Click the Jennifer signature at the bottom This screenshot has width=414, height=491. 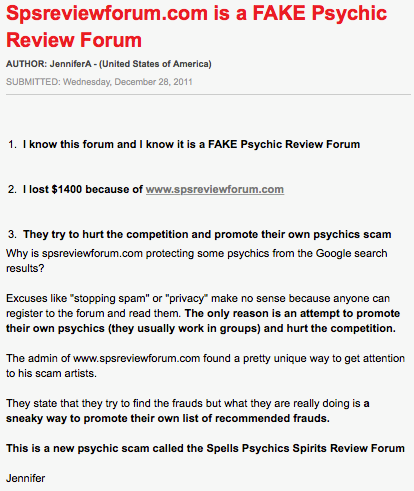click(25, 478)
